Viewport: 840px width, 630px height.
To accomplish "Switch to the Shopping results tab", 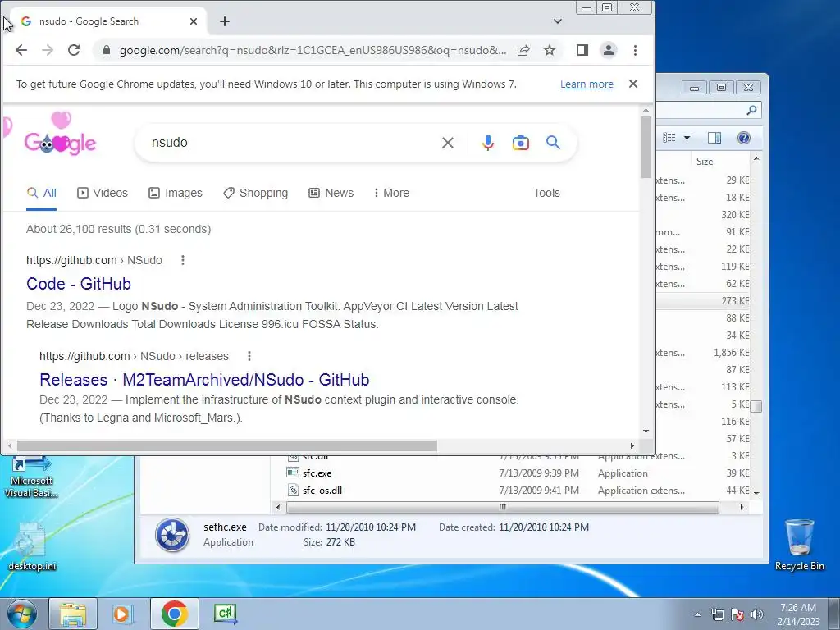I will click(256, 193).
